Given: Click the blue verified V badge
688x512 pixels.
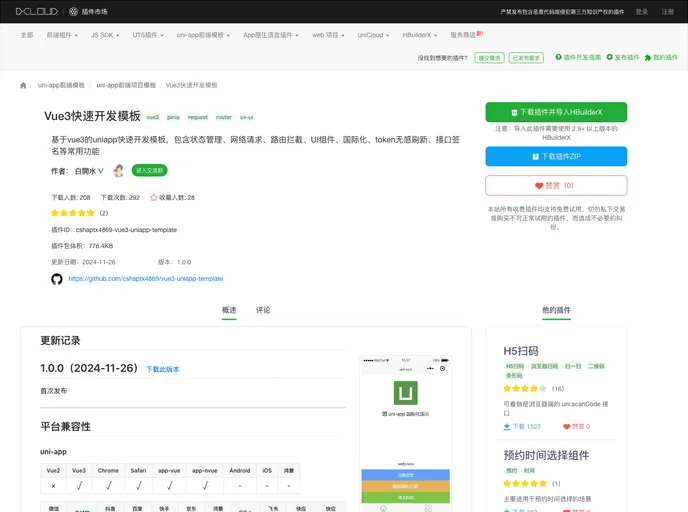Looking at the screenshot, I should pos(101,171).
